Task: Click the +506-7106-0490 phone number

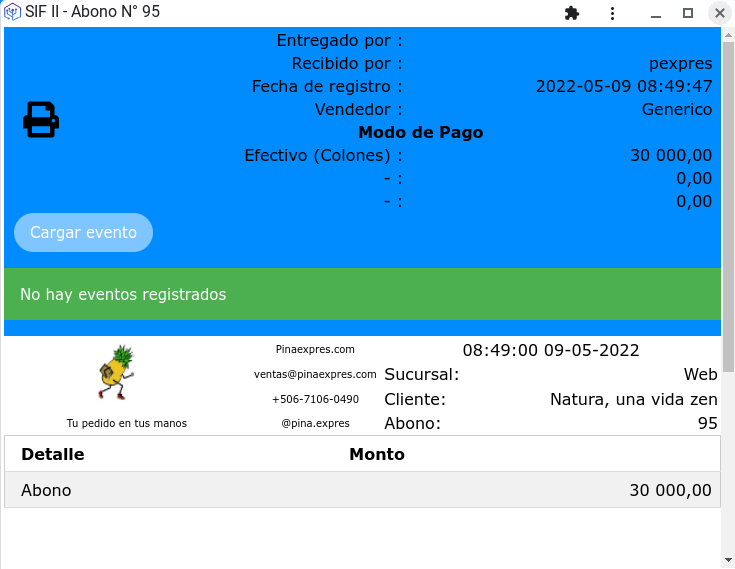Action: coord(315,399)
